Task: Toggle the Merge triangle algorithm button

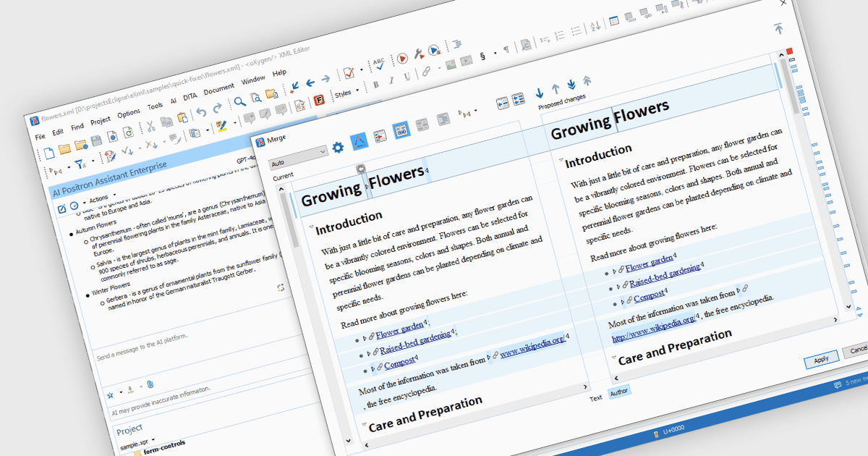Action: pos(359,142)
